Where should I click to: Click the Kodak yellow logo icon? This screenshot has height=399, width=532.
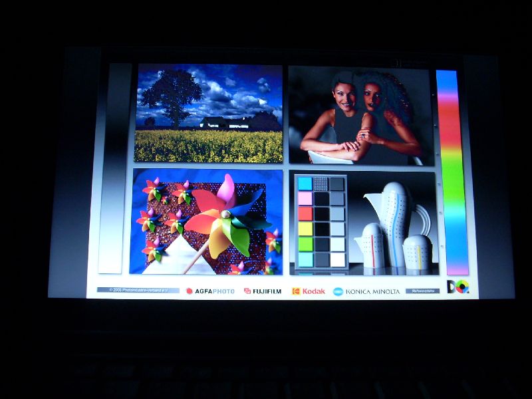[296, 291]
